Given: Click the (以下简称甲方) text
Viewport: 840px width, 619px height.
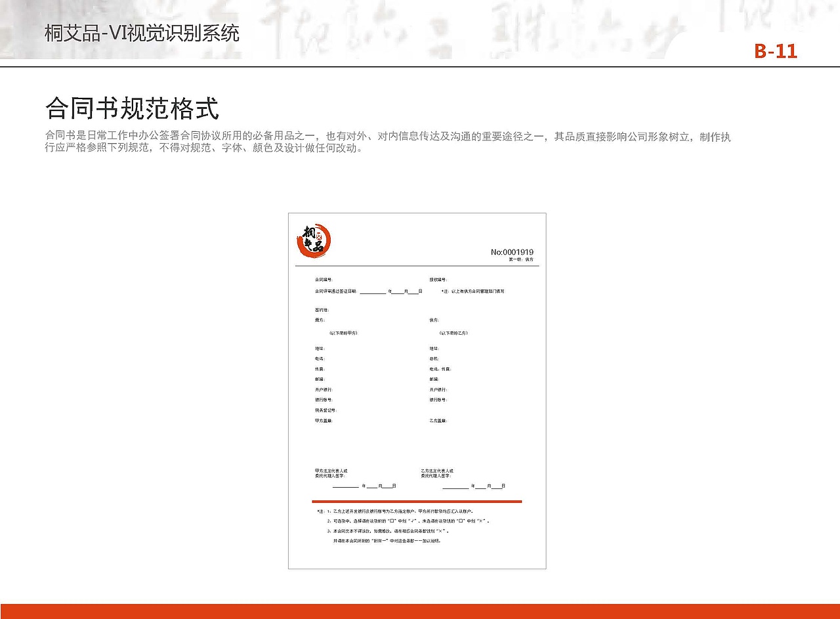Looking at the screenshot, I should tap(343, 333).
